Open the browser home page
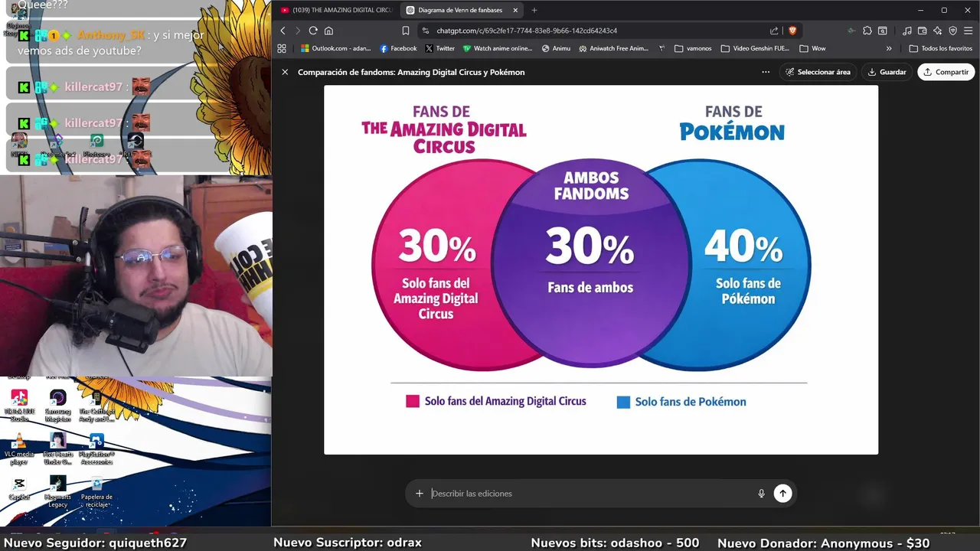This screenshot has width=980, height=551. (x=328, y=31)
